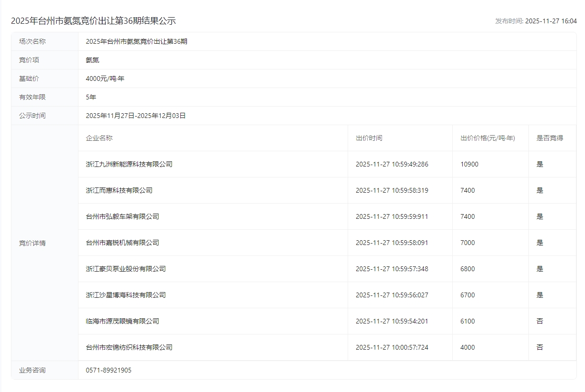Click the consultation phone number 0571-89921905

click(x=108, y=370)
